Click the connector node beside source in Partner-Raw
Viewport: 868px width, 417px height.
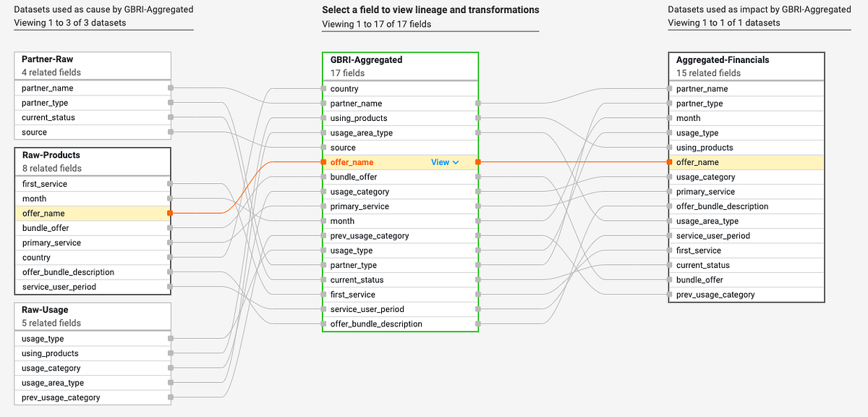[170, 132]
